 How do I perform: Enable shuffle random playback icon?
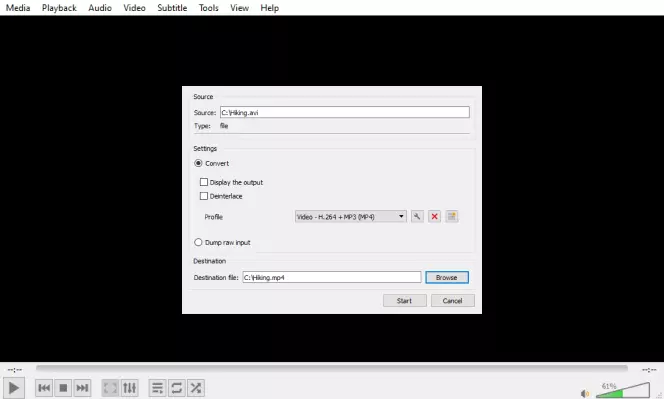(x=196, y=388)
